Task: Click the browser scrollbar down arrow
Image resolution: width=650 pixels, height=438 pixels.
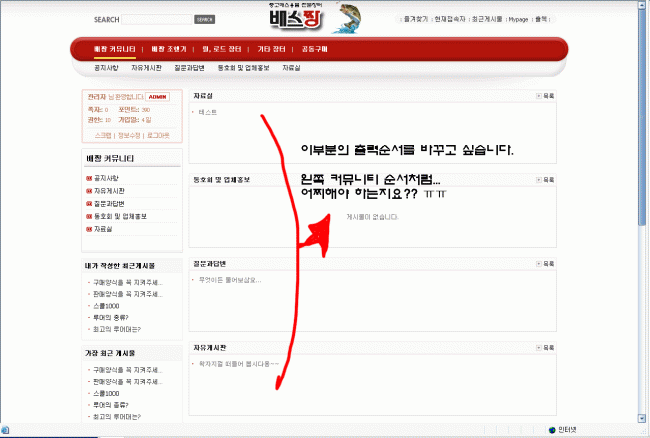Action: pos(642,419)
